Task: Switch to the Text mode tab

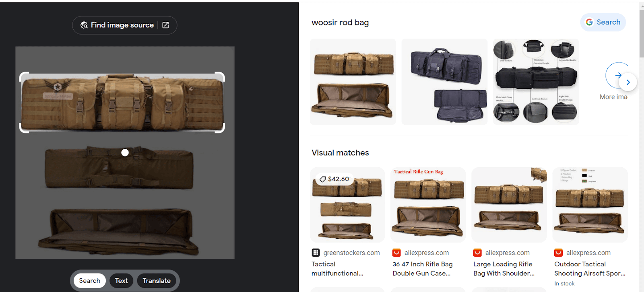Action: [121, 281]
